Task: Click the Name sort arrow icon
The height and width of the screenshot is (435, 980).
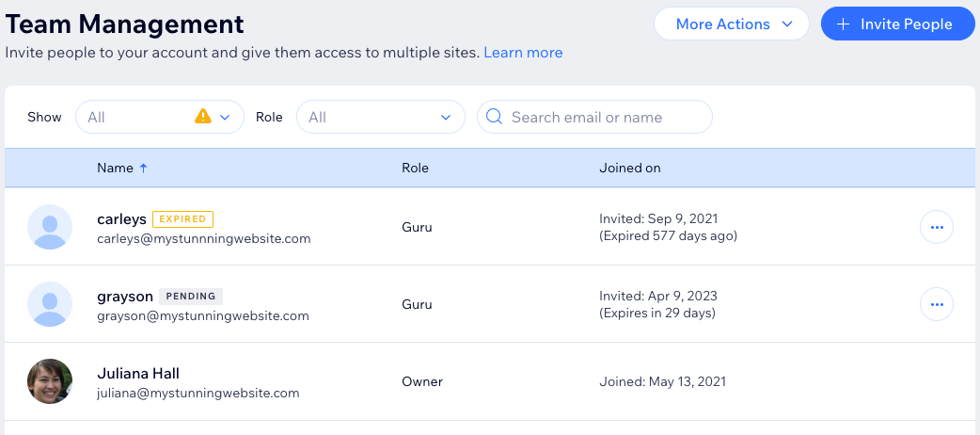Action: pyautogui.click(x=143, y=168)
